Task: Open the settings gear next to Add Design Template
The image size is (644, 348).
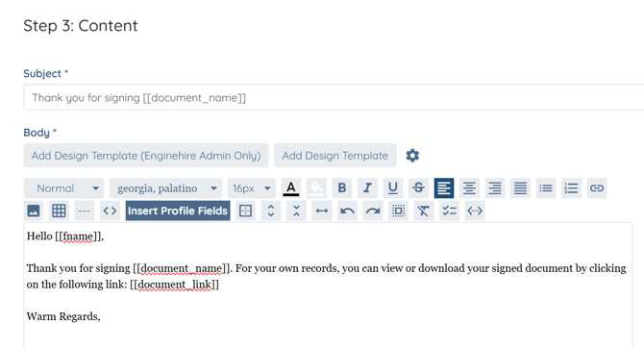Action: [x=412, y=156]
